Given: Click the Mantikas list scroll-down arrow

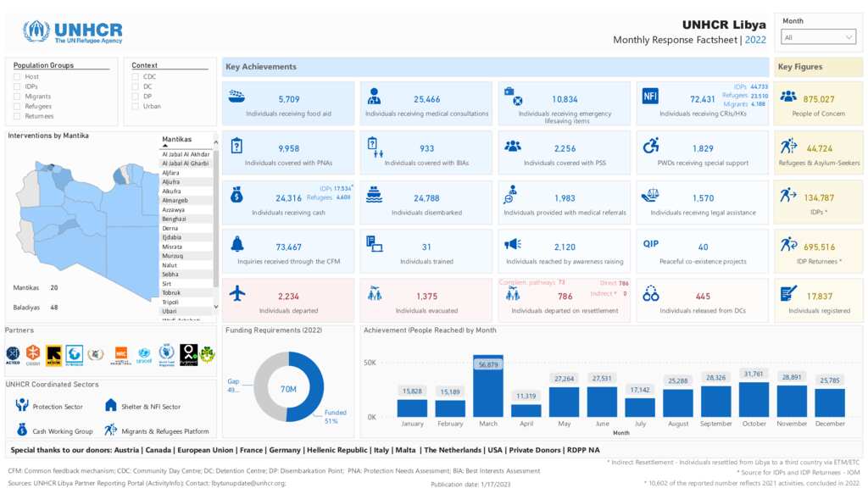Looking at the screenshot, I should coord(216,307).
